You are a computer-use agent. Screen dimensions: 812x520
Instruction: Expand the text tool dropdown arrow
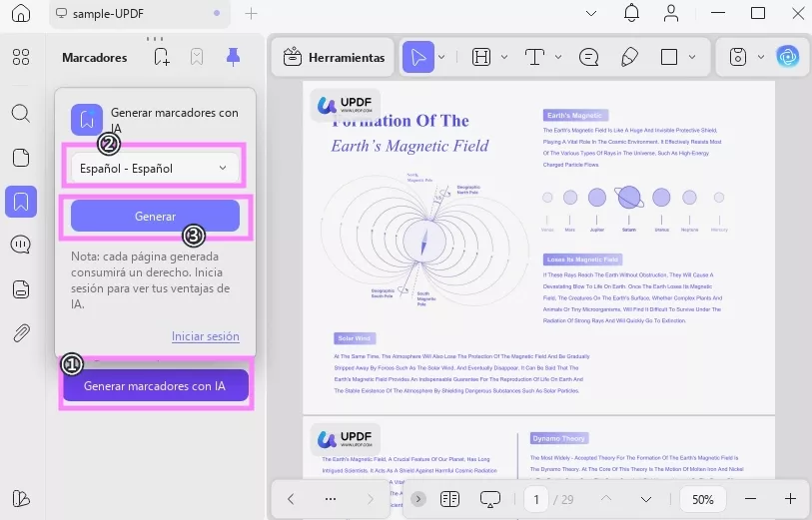pyautogui.click(x=557, y=57)
